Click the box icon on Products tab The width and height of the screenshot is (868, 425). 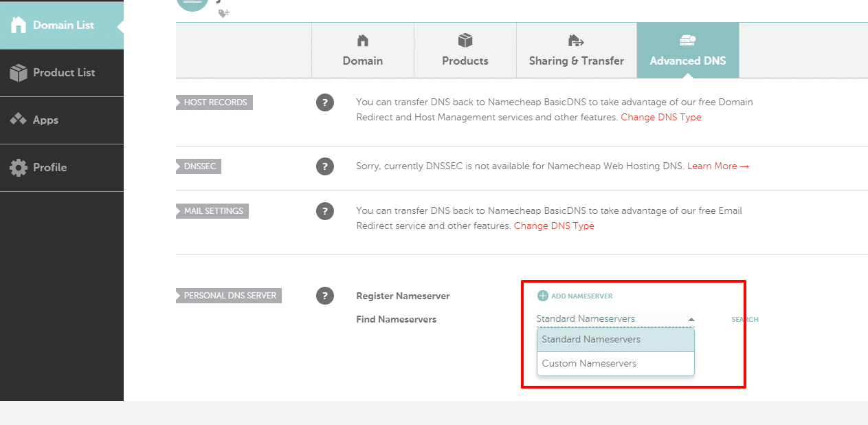click(x=465, y=41)
